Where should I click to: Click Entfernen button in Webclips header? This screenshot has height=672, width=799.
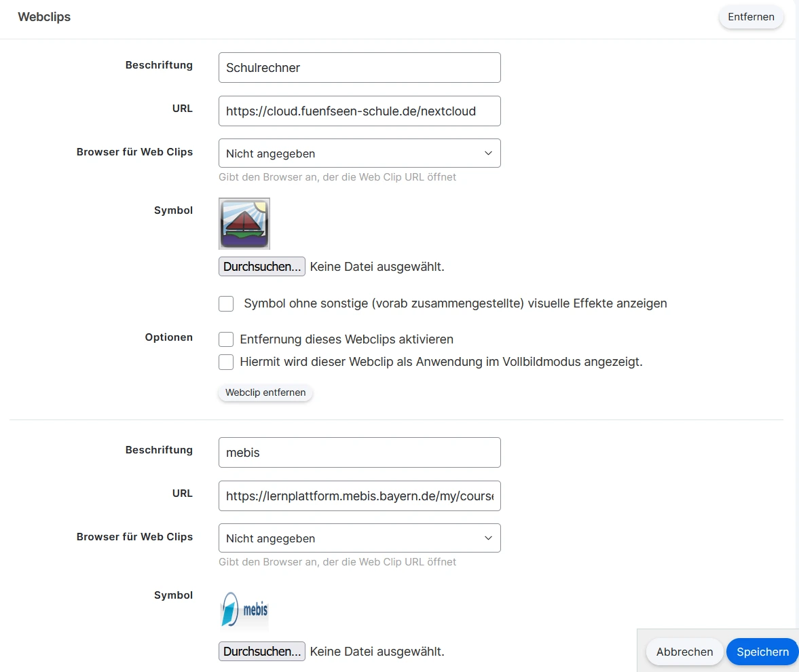coord(751,17)
